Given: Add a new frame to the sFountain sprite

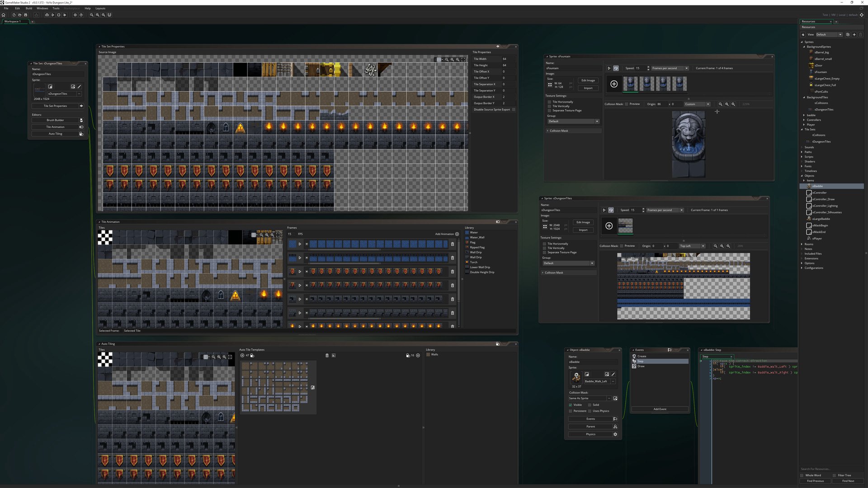Looking at the screenshot, I should coord(613,84).
